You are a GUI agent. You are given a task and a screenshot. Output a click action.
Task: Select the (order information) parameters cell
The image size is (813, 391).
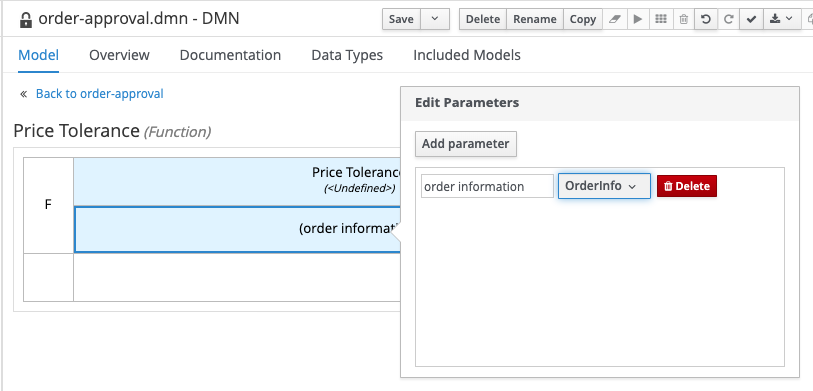coord(237,229)
